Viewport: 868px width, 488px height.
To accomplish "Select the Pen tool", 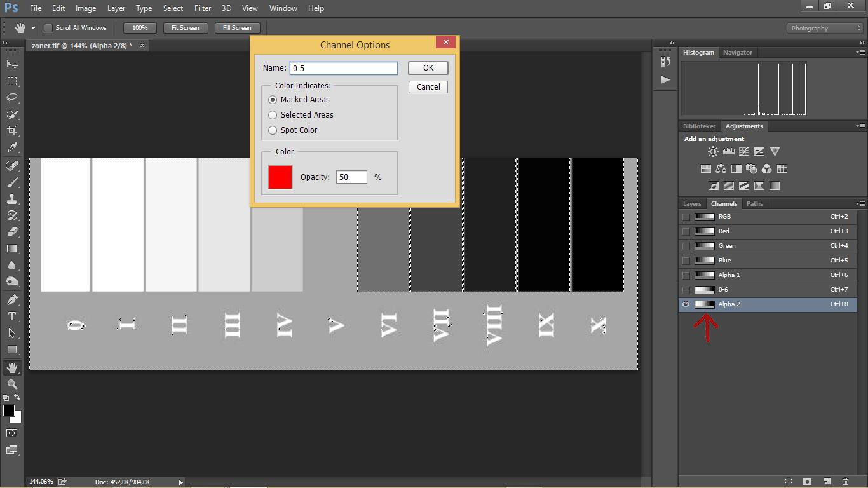I will [x=12, y=300].
